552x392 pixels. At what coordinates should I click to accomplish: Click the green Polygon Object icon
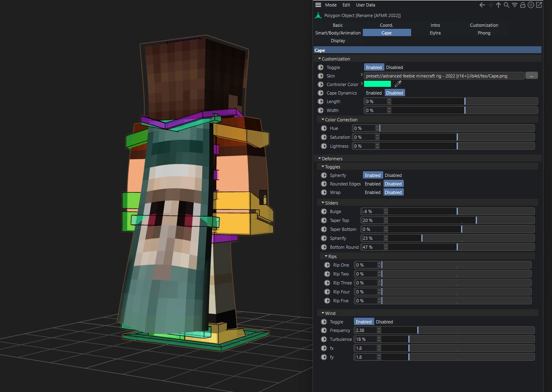click(318, 15)
